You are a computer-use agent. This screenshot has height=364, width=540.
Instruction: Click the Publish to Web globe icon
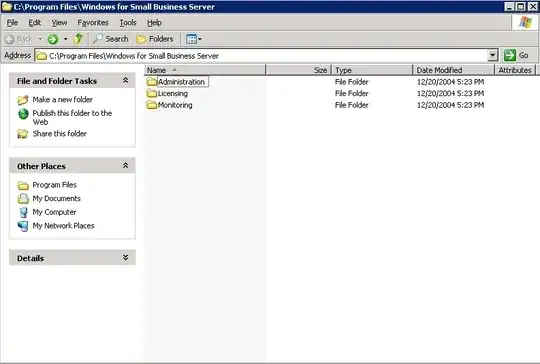tap(23, 114)
